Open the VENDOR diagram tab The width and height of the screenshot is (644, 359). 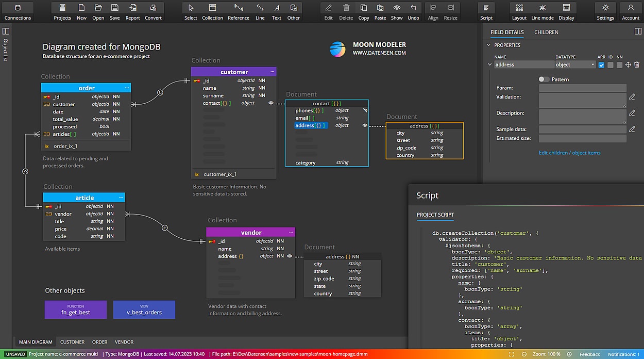click(x=124, y=342)
